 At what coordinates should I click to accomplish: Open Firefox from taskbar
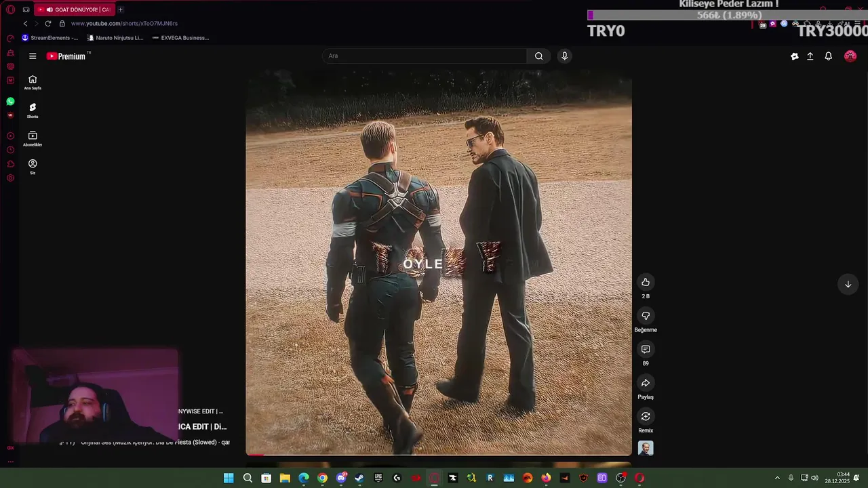[546, 478]
